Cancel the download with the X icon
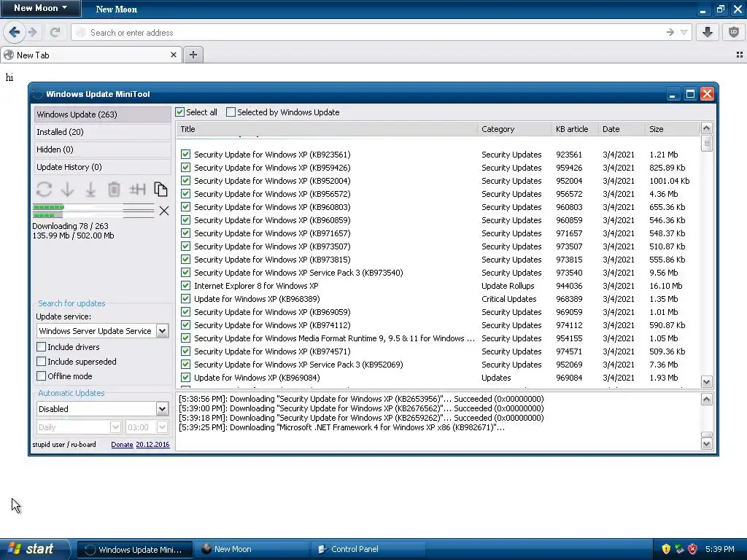Image resolution: width=747 pixels, height=560 pixels. tap(164, 211)
